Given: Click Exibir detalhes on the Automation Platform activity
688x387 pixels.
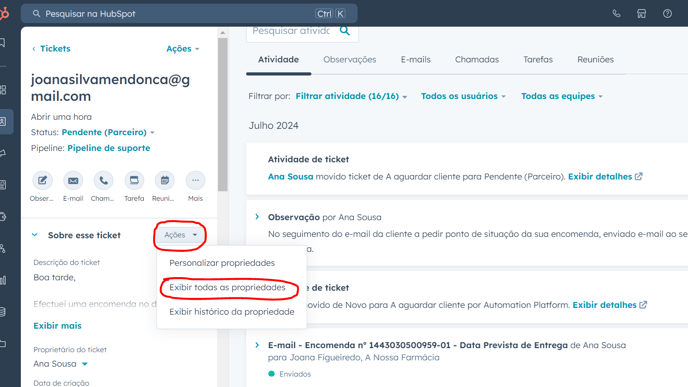Looking at the screenshot, I should tap(604, 305).
